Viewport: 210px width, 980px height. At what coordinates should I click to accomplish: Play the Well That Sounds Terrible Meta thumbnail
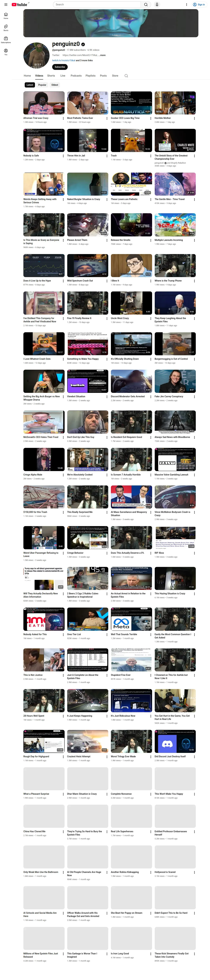[x=131, y=619]
